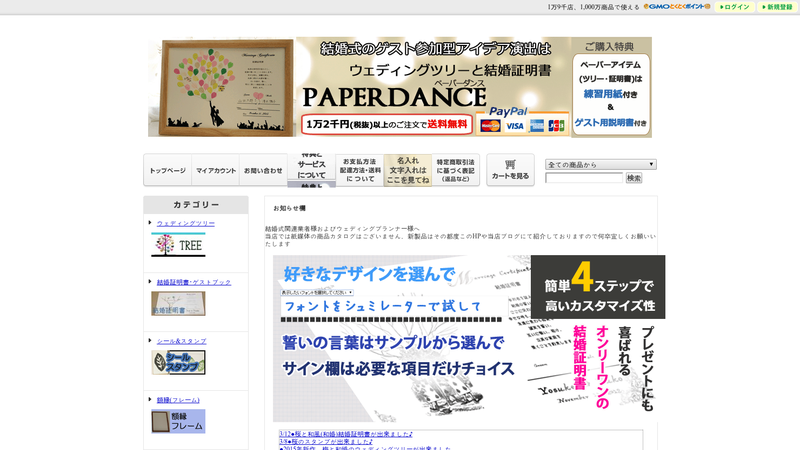The image size is (800, 450).
Task: Focus the product search text field
Action: coord(584,178)
